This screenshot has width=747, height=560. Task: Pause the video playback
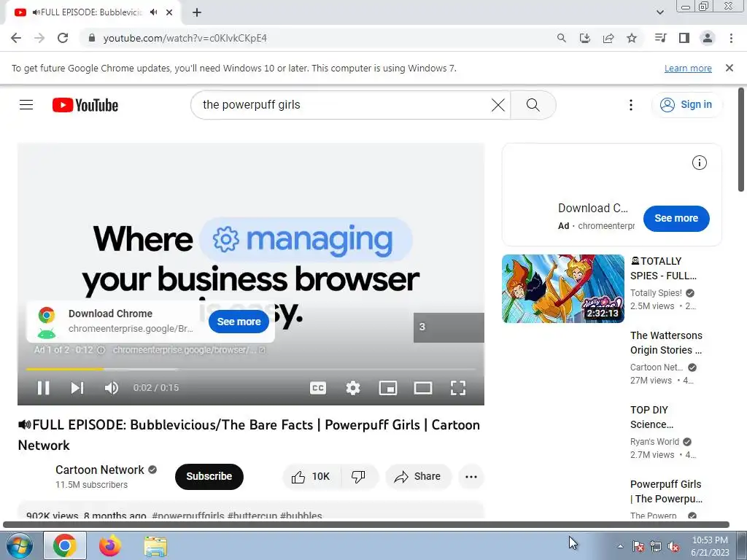click(x=43, y=388)
